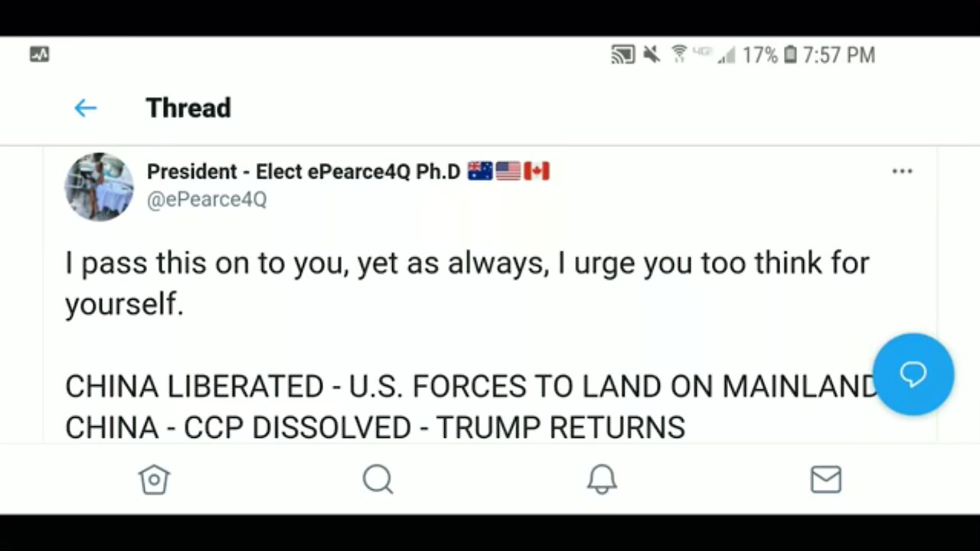This screenshot has width=980, height=551.
Task: Tap the Wi-Fi icon in status bar
Action: pos(678,54)
